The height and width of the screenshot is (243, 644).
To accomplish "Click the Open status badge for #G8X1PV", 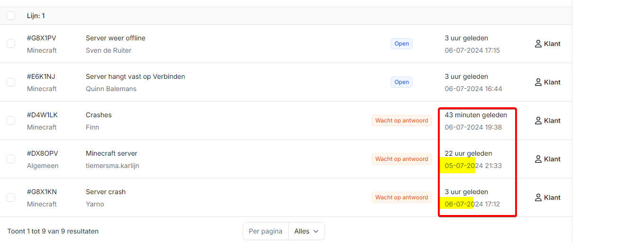I will (x=401, y=44).
